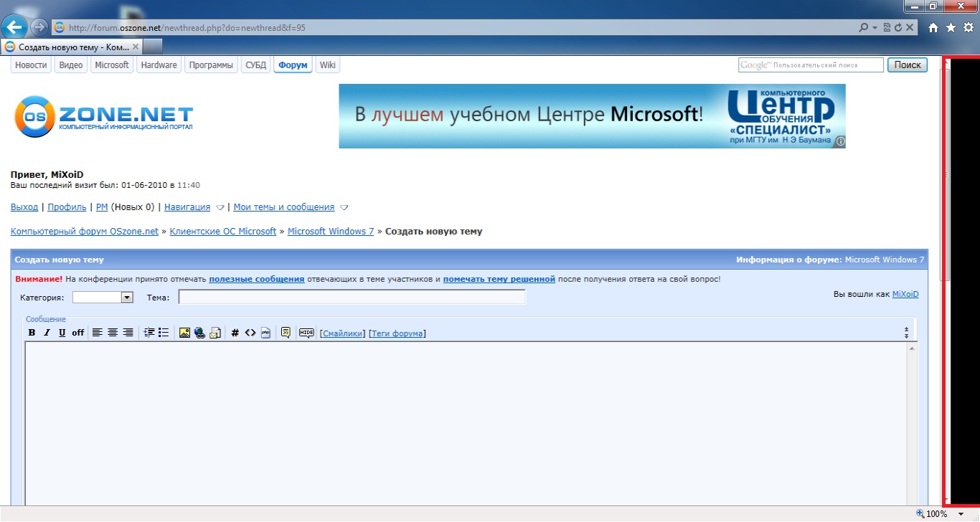Open the 'полезные сообщения' link
Screen dimensions: 980x522
coord(257,279)
